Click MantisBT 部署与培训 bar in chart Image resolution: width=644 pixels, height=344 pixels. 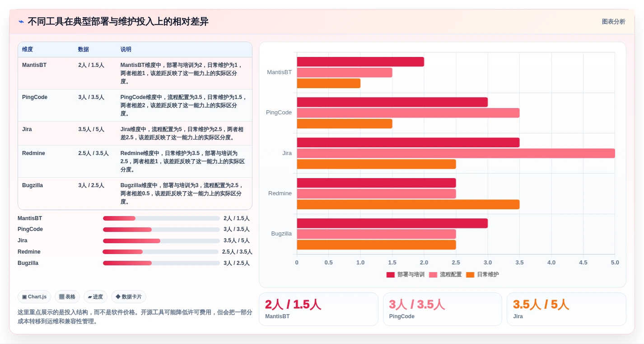(360, 62)
